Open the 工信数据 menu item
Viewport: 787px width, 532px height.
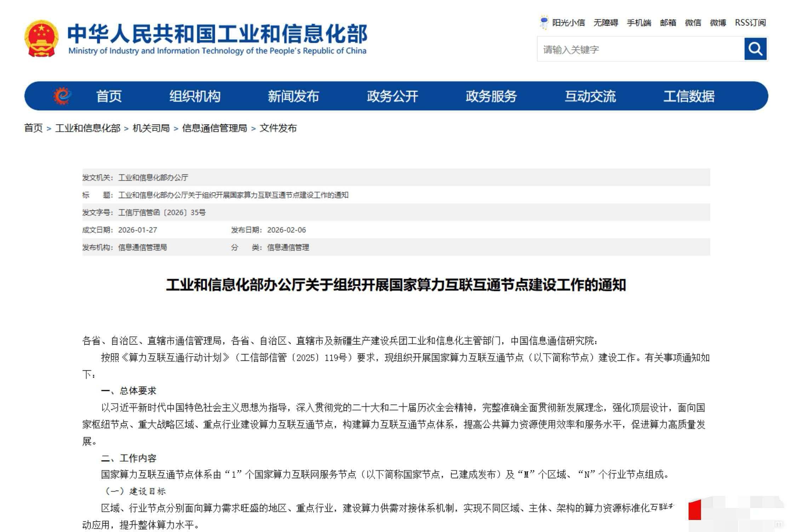689,96
